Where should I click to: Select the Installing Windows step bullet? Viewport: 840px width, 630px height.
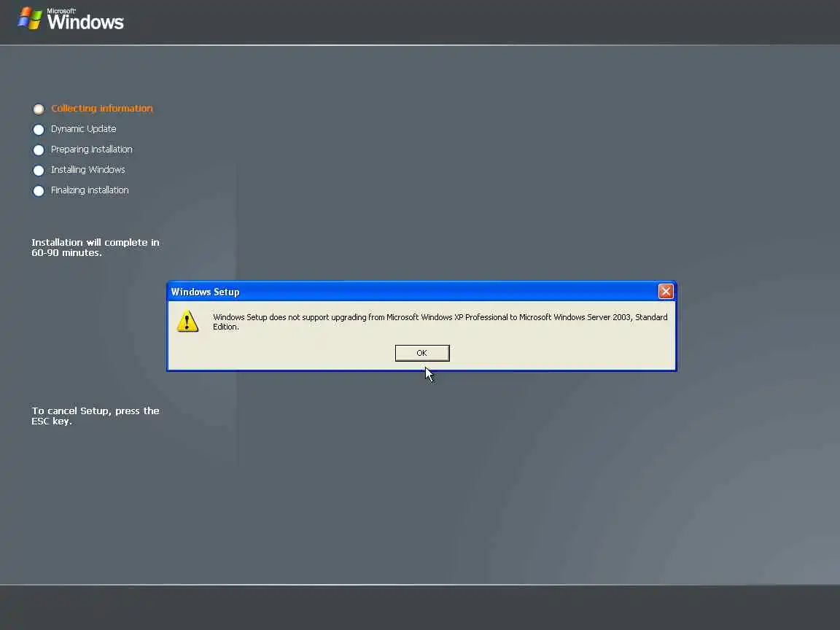[x=39, y=171]
